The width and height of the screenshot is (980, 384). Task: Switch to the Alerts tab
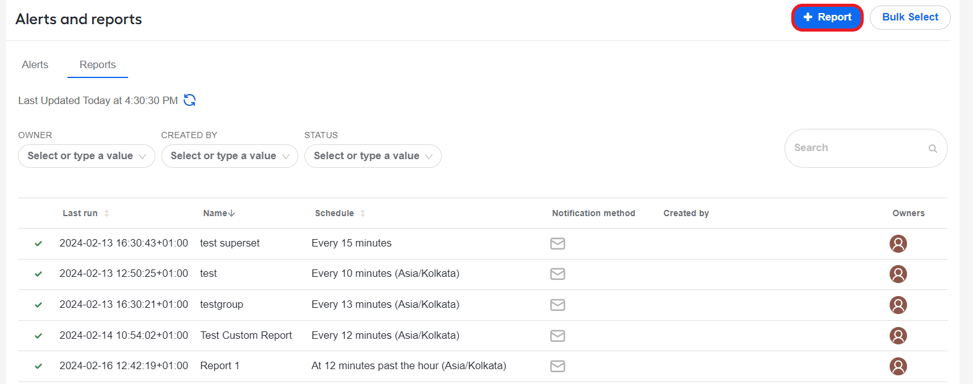coord(35,64)
